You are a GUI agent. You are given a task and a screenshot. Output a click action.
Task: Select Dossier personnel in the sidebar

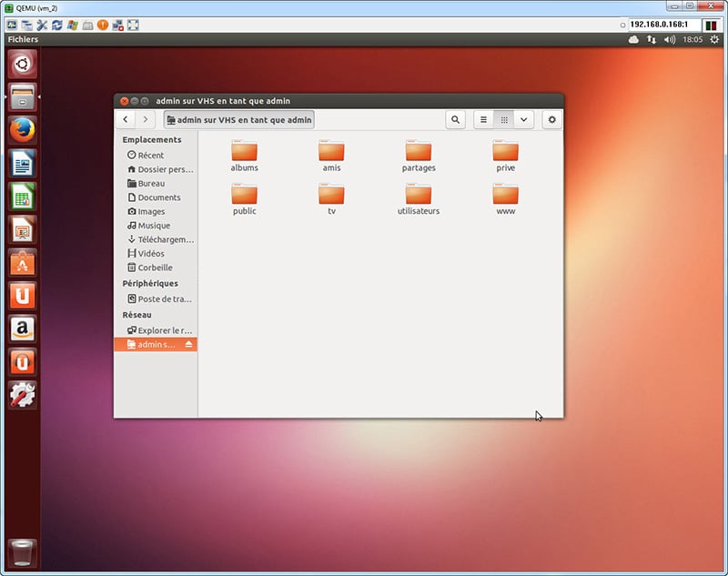[156, 169]
